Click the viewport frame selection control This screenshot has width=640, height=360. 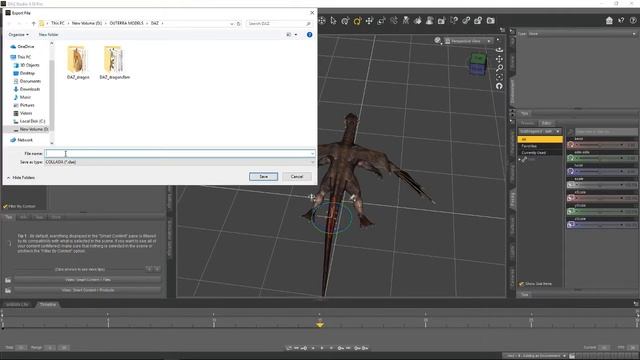click(499, 77)
